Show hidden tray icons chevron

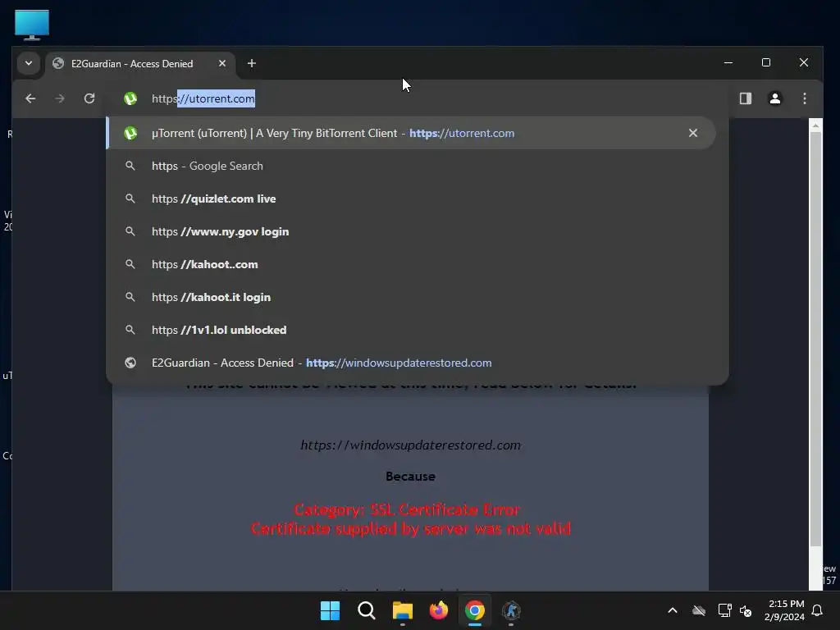[673, 610]
